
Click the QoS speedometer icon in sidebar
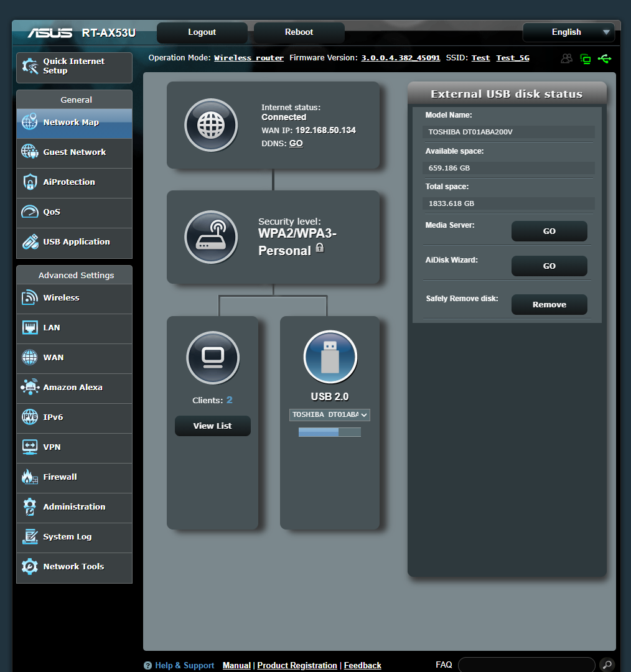point(29,212)
